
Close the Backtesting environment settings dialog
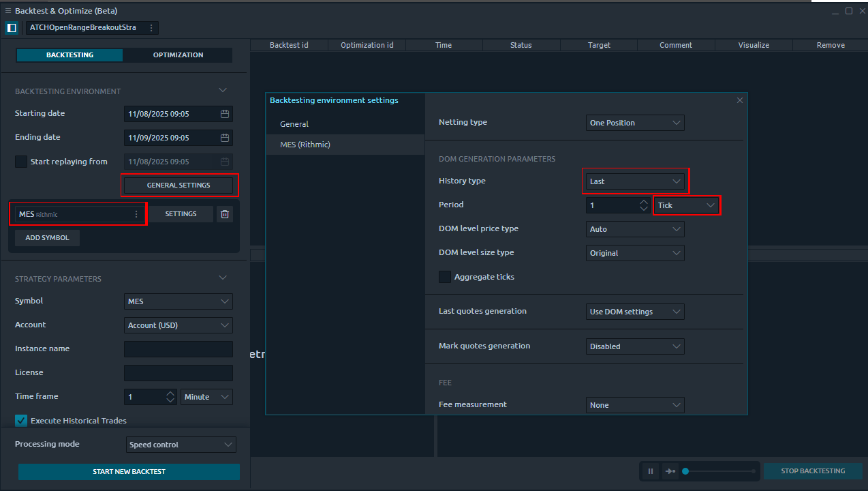740,100
